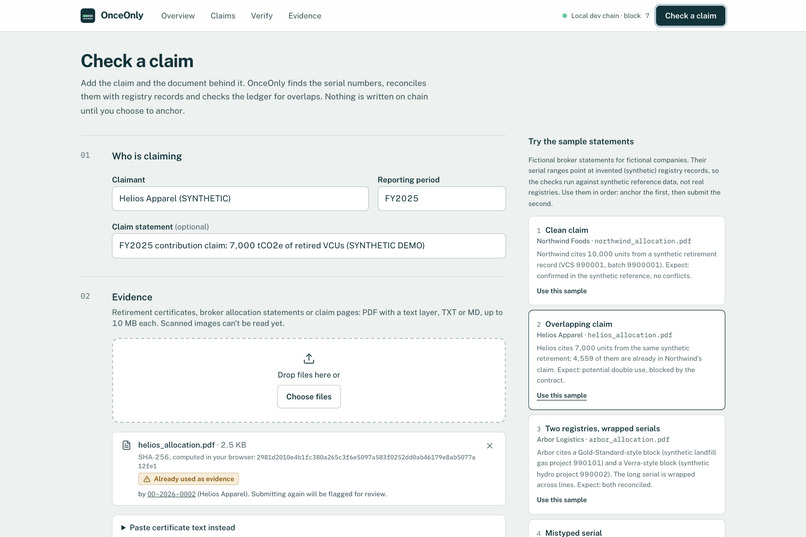The image size is (806, 537).
Task: Click the Claimant input field
Action: tap(240, 198)
